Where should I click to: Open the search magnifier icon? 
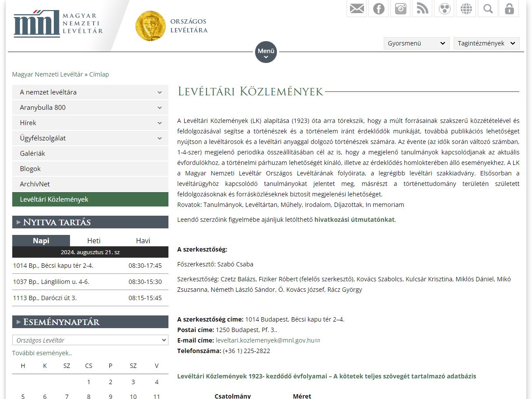tap(488, 8)
